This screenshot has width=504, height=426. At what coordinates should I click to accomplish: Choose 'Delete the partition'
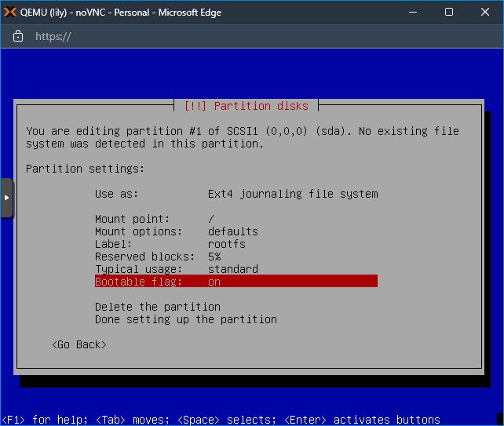(158, 307)
